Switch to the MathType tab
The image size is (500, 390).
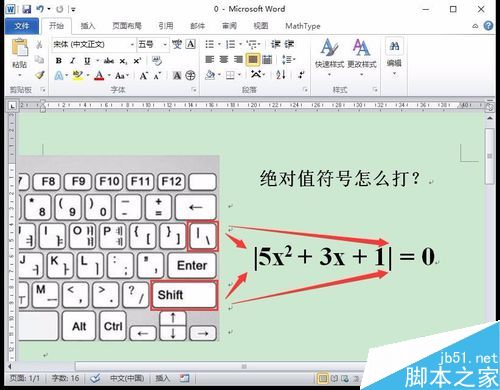303,26
